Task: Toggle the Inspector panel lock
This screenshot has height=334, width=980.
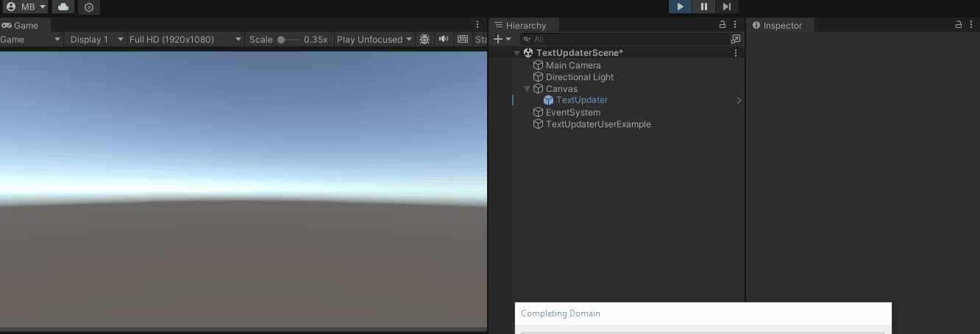Action: (x=959, y=25)
